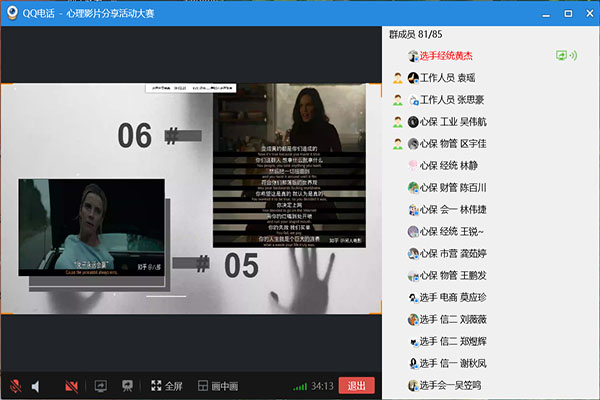Viewport: 600px width, 400px height.
Task: Click the QQ电话 app logo
Action: 12,13
